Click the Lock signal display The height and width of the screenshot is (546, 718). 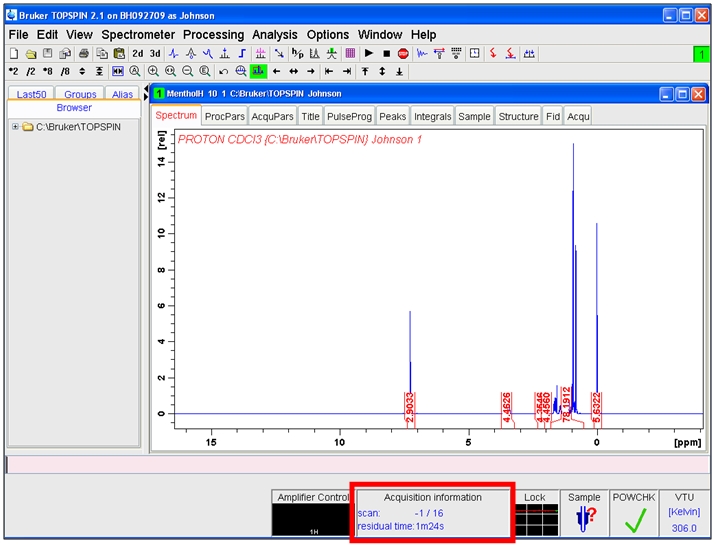click(536, 519)
